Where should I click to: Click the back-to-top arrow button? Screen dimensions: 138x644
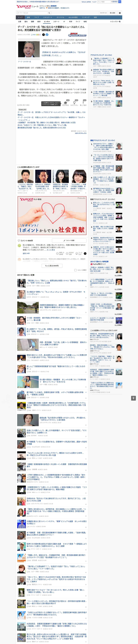click(x=133, y=398)
